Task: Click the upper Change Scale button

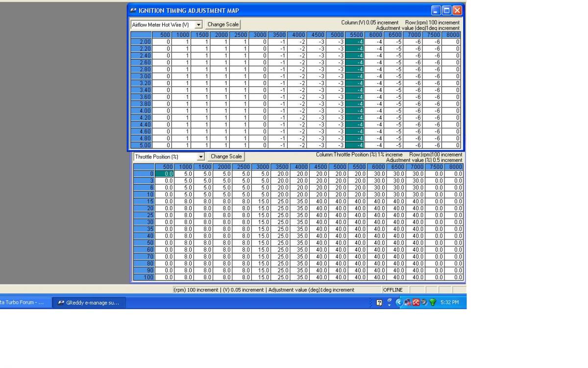Action: coord(223,24)
